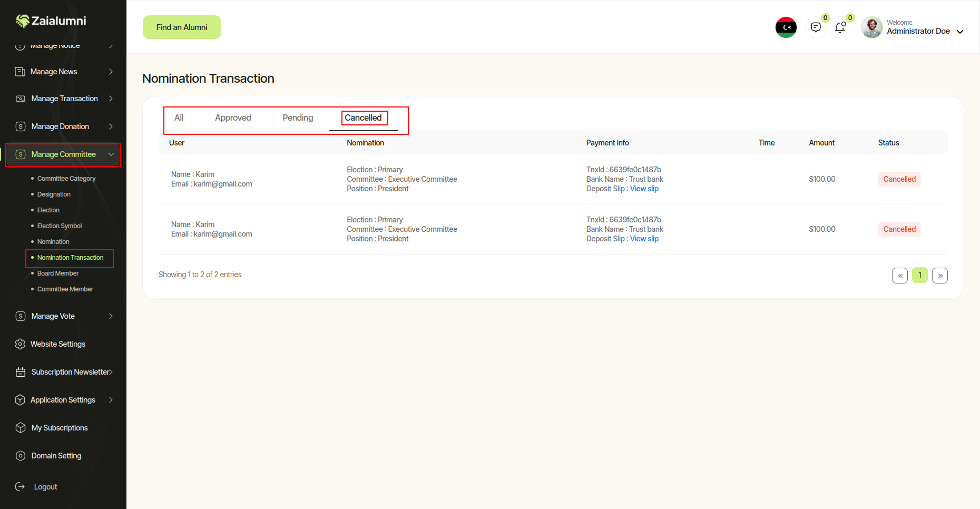Open Designation submenu item
This screenshot has height=509, width=980.
point(54,194)
